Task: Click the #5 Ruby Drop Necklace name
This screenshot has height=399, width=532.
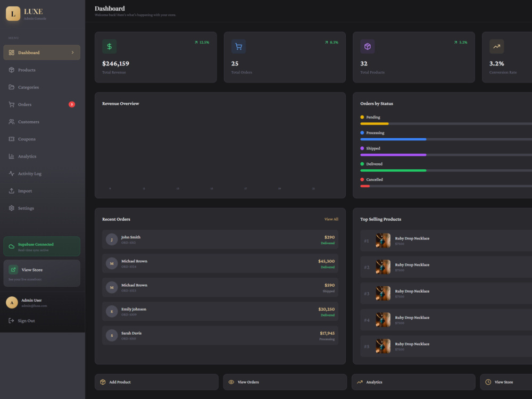Action: tap(412, 344)
